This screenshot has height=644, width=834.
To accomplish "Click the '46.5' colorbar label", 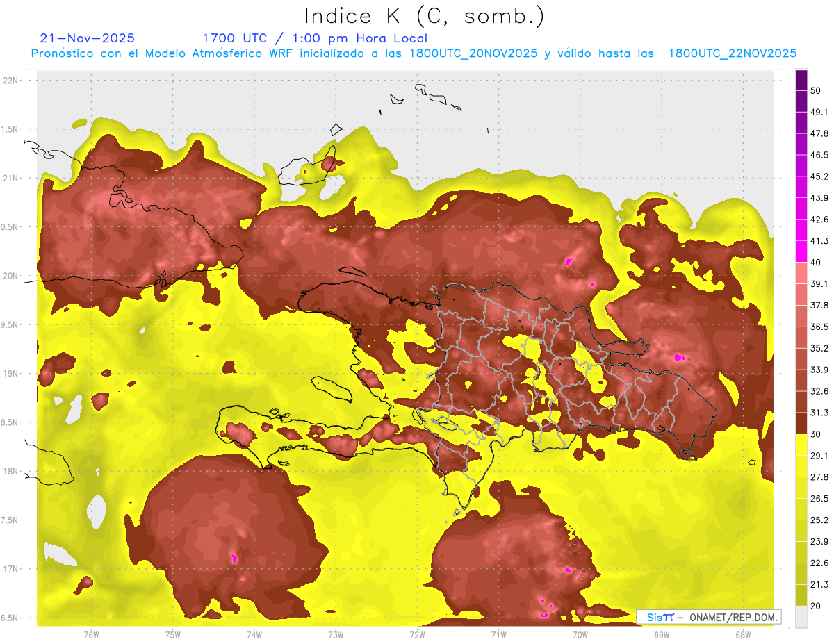I will tap(819, 155).
